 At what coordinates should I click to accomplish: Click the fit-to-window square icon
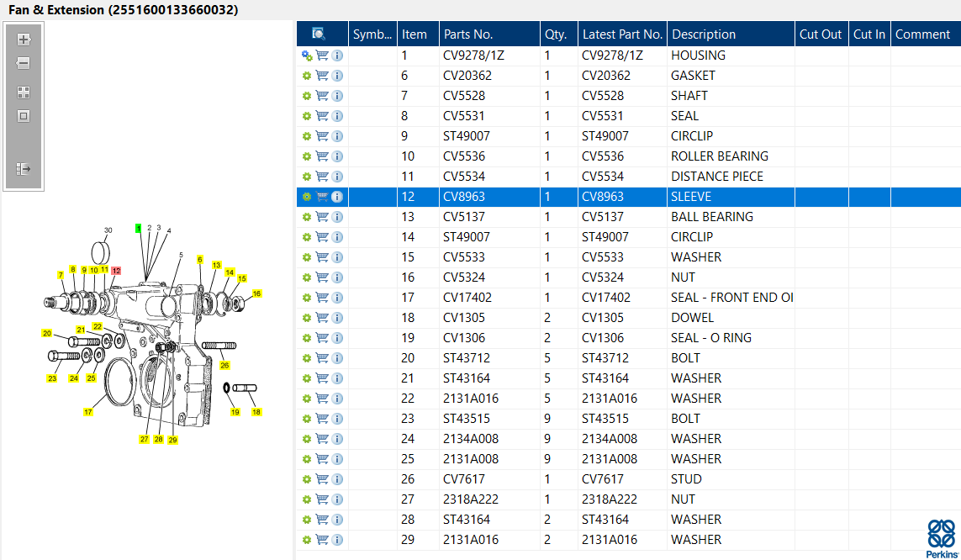click(x=24, y=116)
